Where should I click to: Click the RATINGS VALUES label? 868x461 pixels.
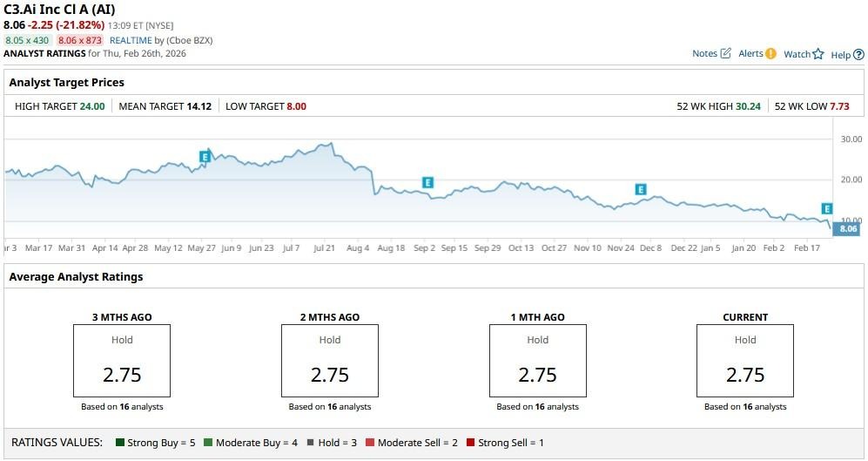(57, 442)
